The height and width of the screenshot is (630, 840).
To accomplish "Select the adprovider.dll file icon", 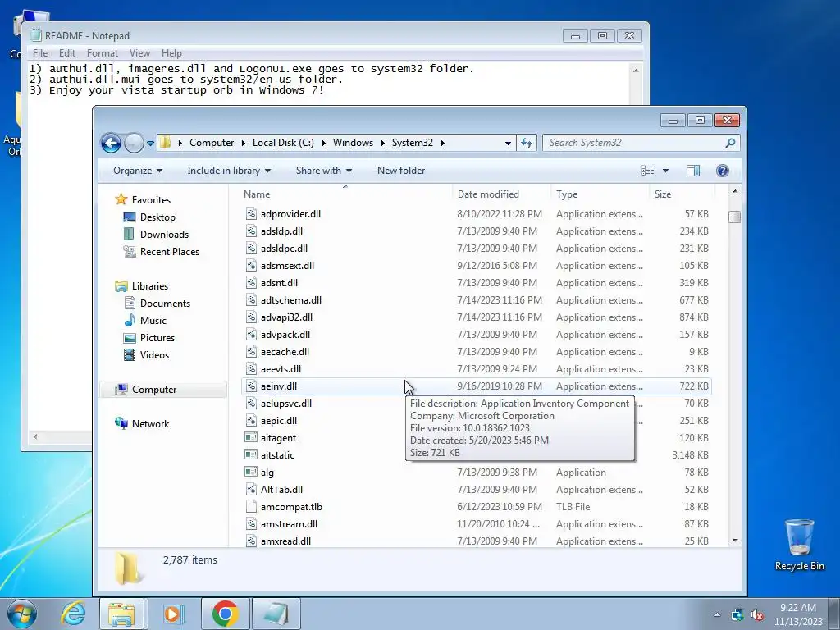I will [x=251, y=214].
